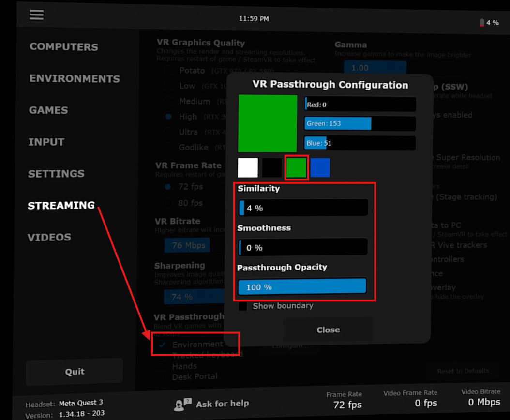510x420 pixels.
Task: Toggle the Environment passthrough checkbox
Action: (x=162, y=344)
